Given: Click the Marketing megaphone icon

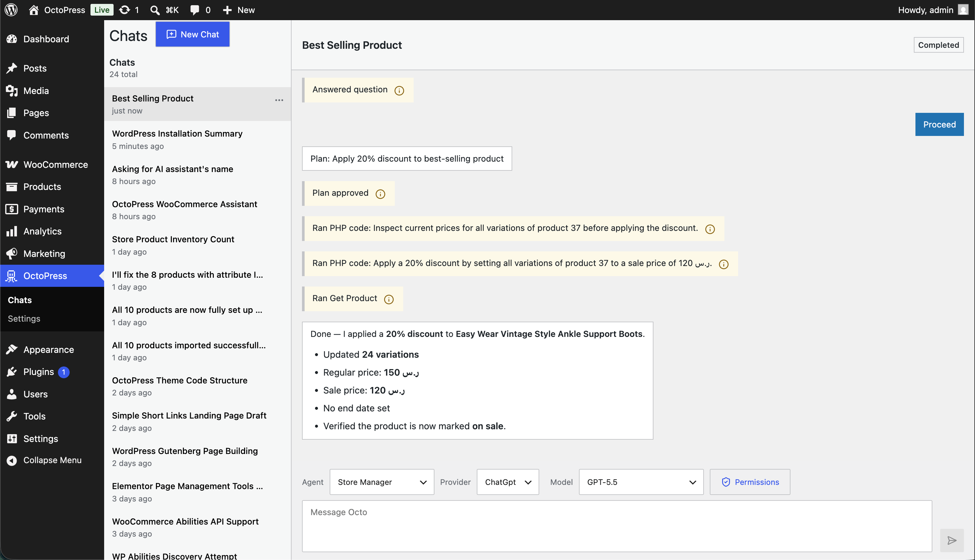Looking at the screenshot, I should [x=11, y=253].
